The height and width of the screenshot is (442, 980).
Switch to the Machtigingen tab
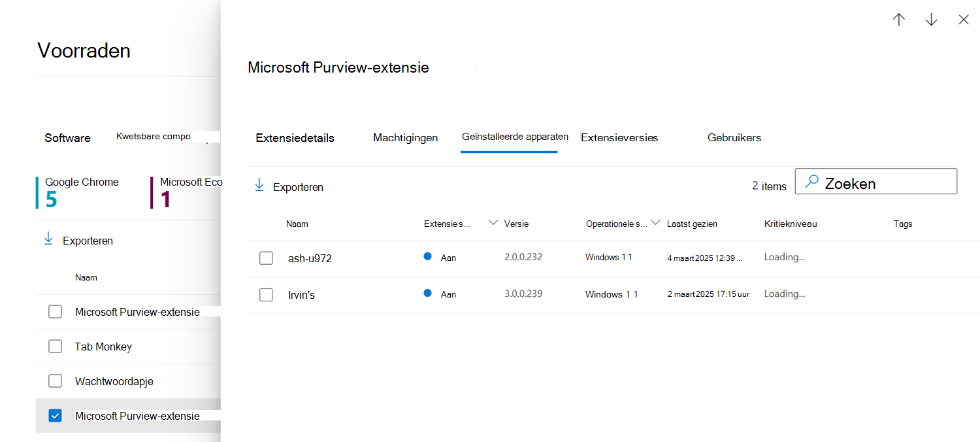coord(406,138)
